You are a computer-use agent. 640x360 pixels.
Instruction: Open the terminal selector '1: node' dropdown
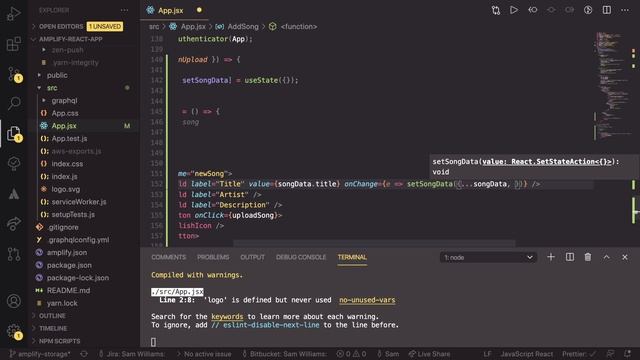click(488, 258)
